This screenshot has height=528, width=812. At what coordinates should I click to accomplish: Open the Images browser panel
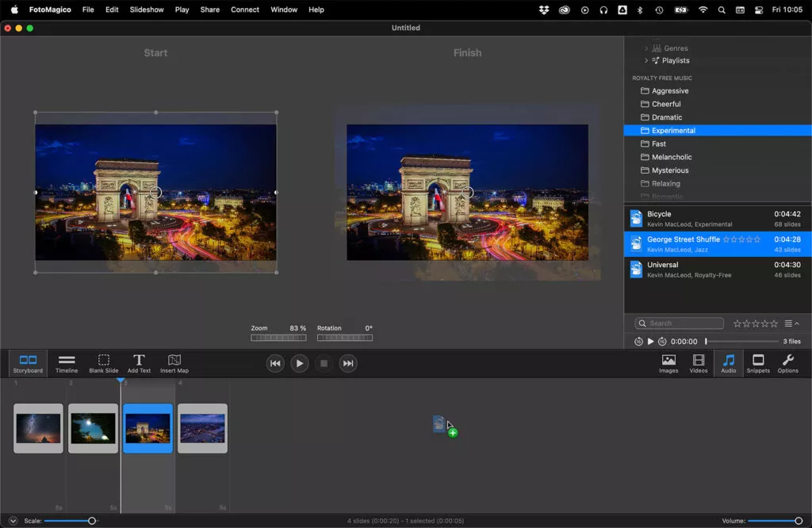[668, 363]
